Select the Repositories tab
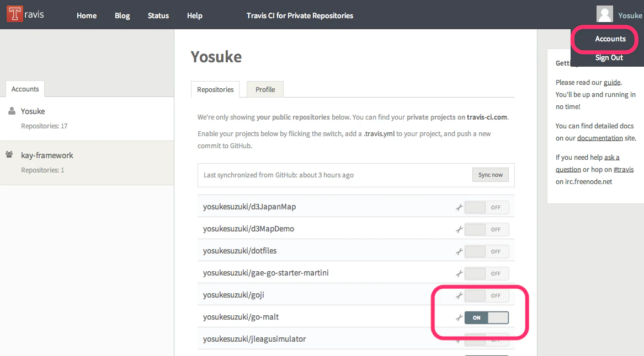 coord(215,89)
